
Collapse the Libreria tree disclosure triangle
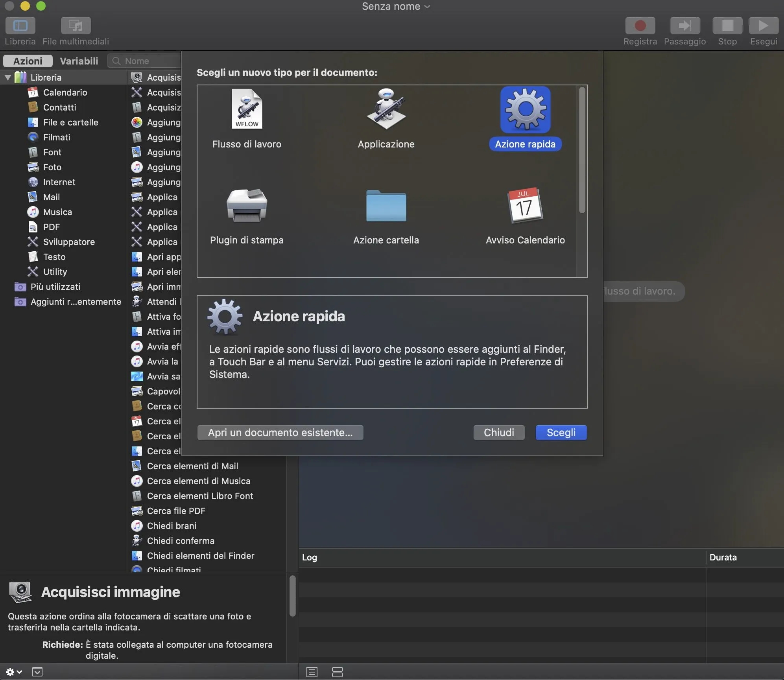pos(7,77)
